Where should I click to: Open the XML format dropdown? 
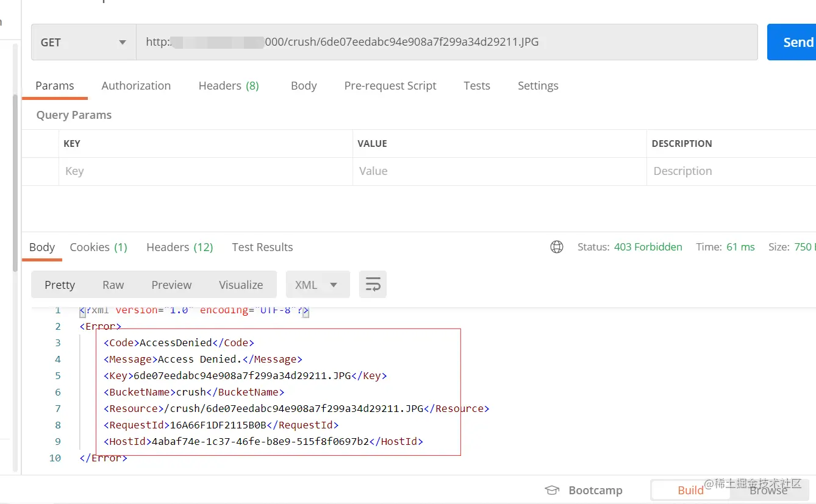[318, 285]
